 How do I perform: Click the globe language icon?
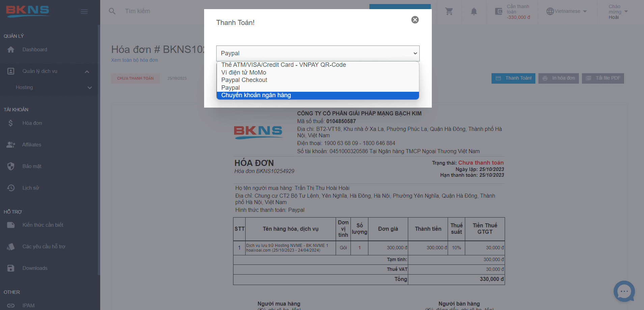550,11
